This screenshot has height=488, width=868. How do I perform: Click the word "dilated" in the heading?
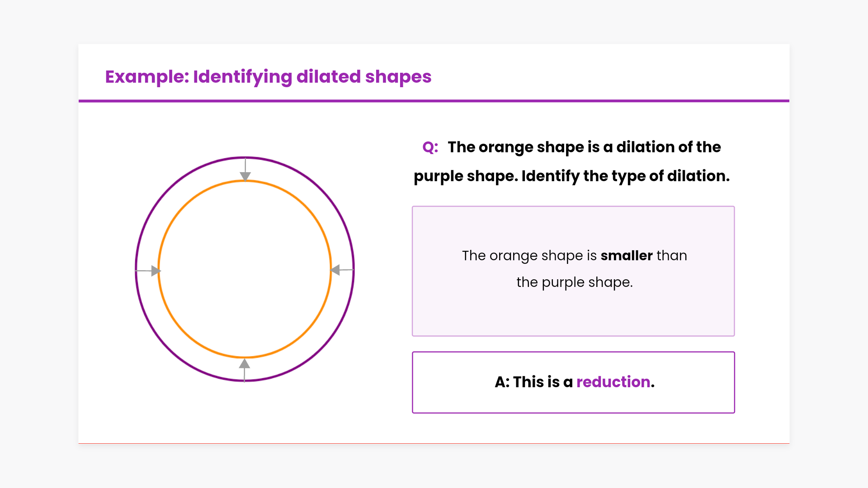pyautogui.click(x=328, y=77)
